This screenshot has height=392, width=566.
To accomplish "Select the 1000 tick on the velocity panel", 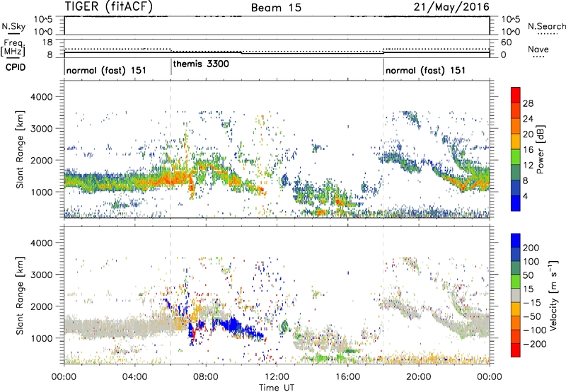I will pyautogui.click(x=42, y=338).
